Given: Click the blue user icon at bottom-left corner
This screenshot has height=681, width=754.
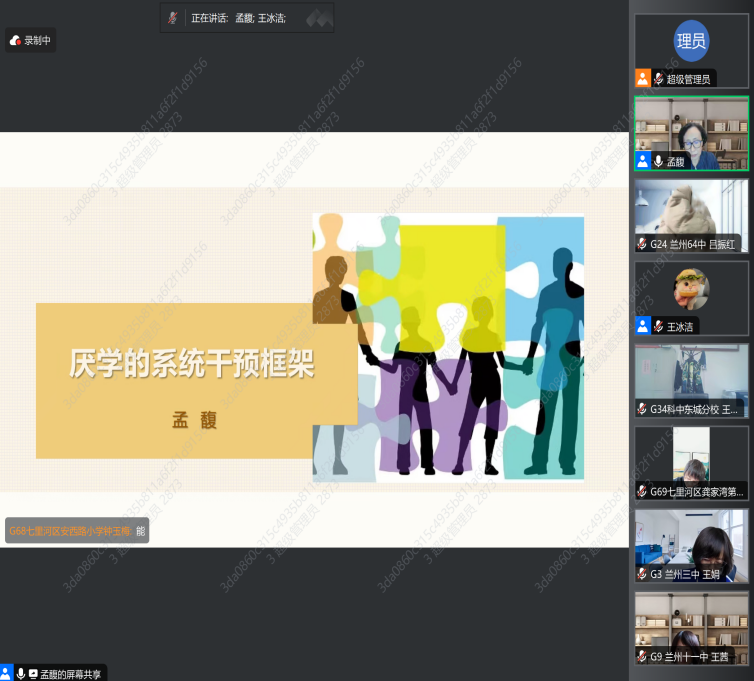Looking at the screenshot, I should tap(6, 673).
